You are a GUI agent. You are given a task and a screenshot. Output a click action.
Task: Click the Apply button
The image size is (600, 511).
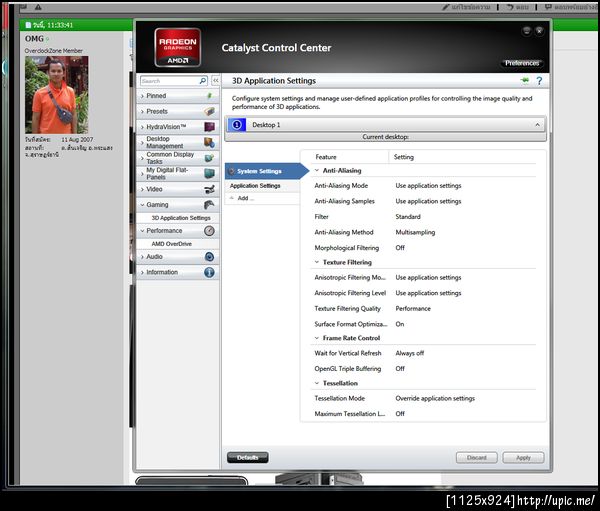coord(523,457)
